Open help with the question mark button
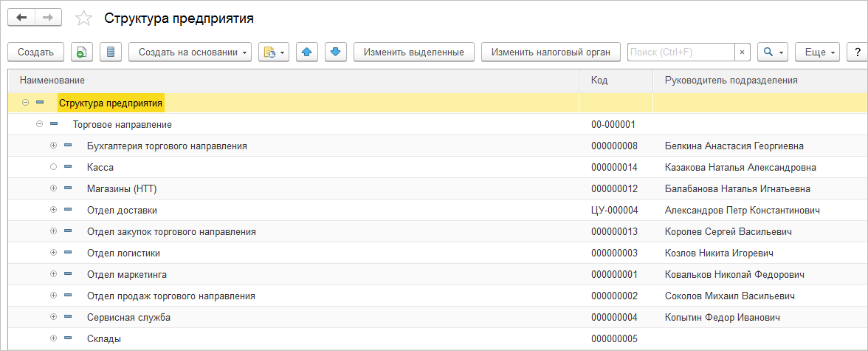Viewport: 868px width, 351px height. click(857, 52)
